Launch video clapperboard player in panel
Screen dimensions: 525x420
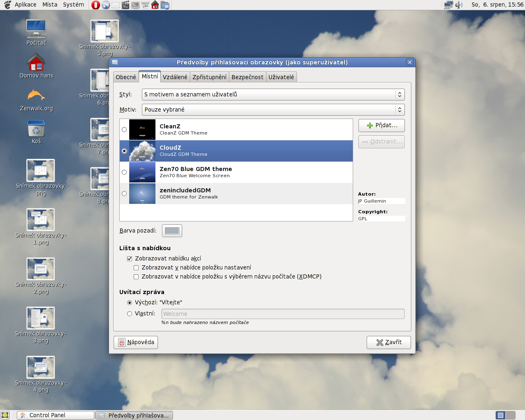point(126,5)
